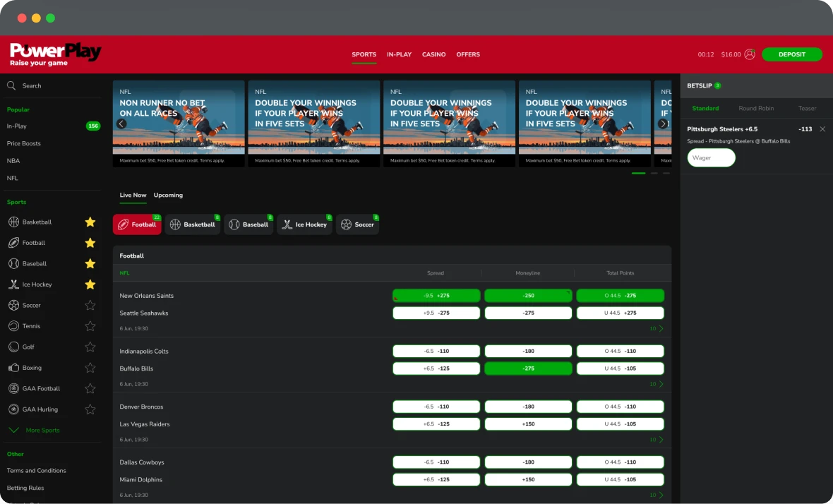
Task: Expand more markets for Colts vs Bills
Action: [657, 384]
